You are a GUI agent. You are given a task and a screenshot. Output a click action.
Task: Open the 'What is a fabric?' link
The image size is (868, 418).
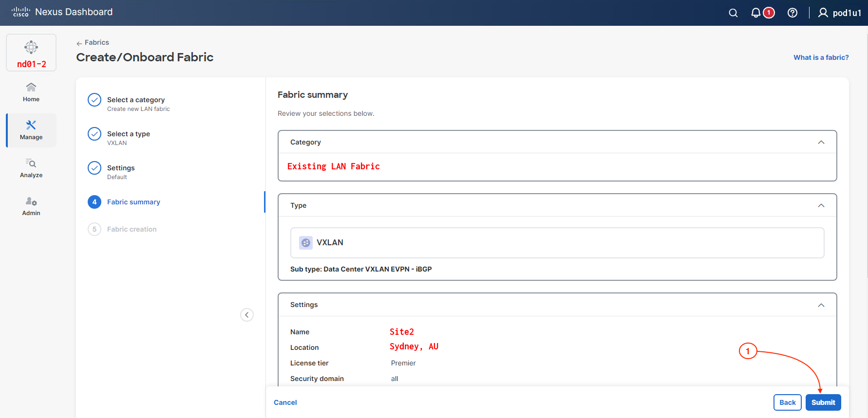coord(821,57)
